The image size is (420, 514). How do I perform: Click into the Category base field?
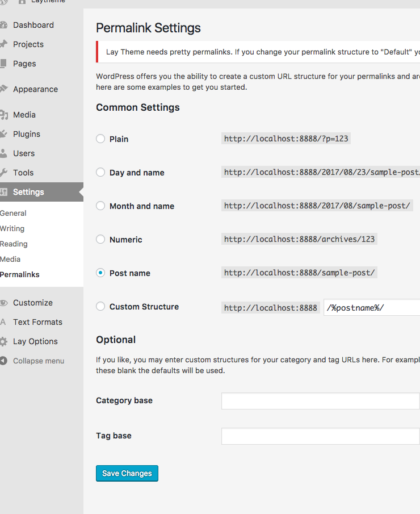tap(320, 401)
